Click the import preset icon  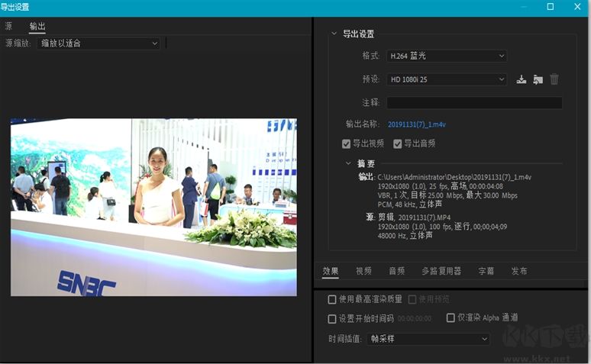coord(538,79)
